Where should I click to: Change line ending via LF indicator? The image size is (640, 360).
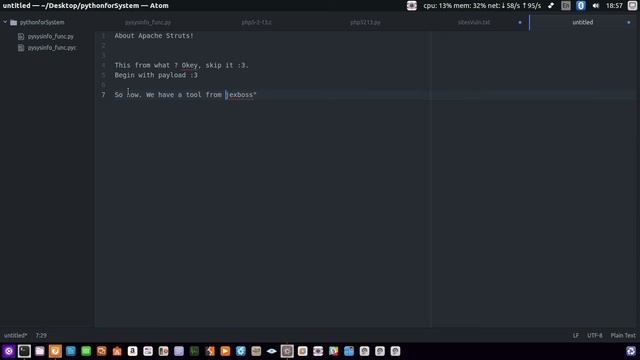coord(576,336)
